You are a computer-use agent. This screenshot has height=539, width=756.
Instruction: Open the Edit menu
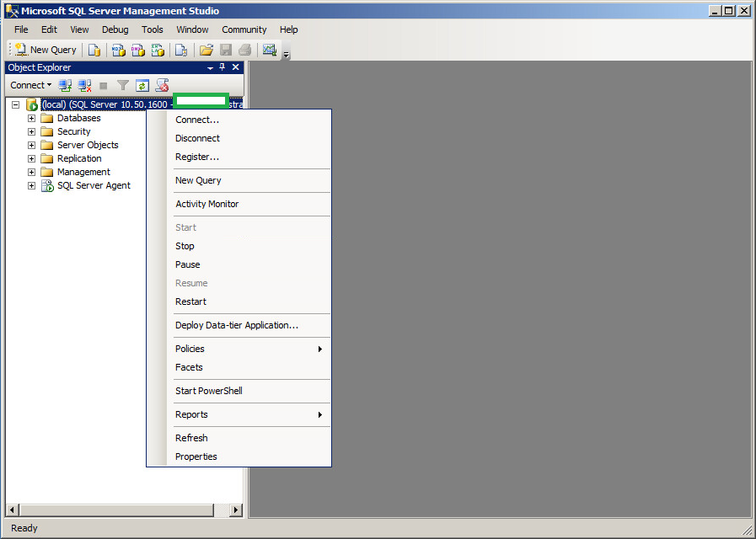click(49, 29)
